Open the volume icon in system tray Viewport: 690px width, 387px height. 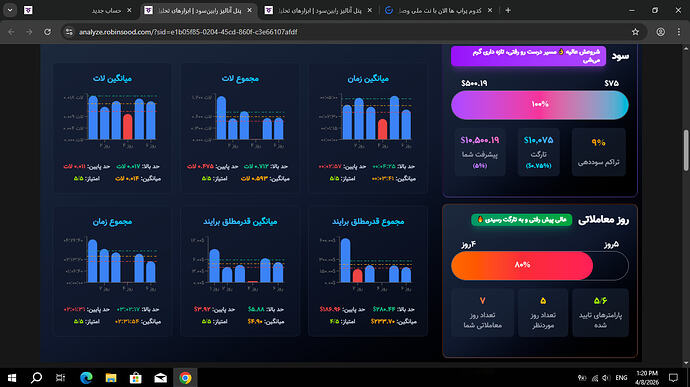[x=606, y=378]
